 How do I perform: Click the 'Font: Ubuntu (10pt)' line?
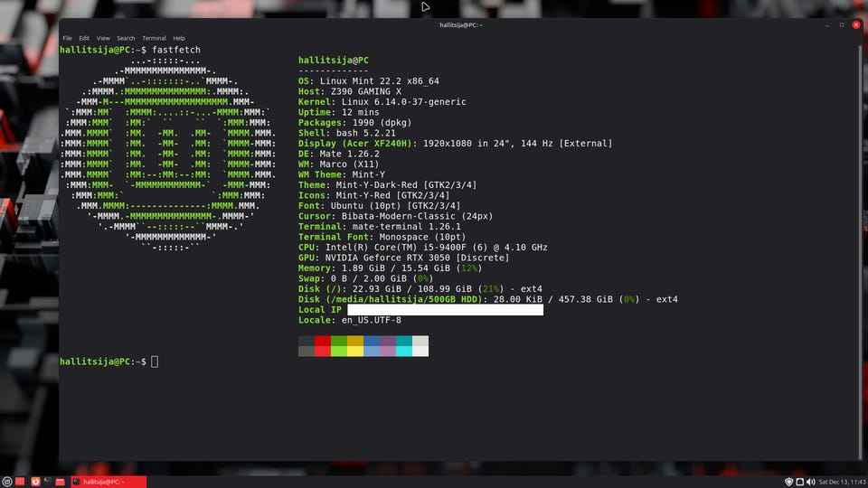pyautogui.click(x=379, y=206)
